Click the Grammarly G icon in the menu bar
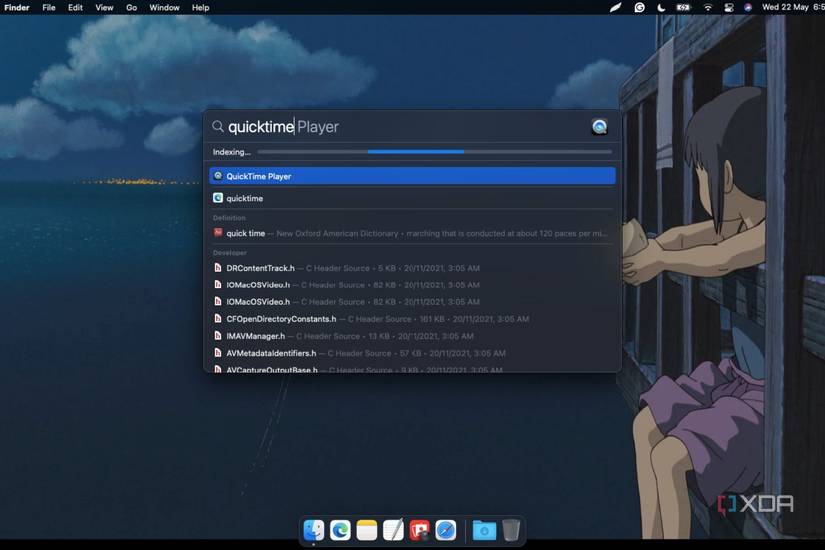 [639, 7]
